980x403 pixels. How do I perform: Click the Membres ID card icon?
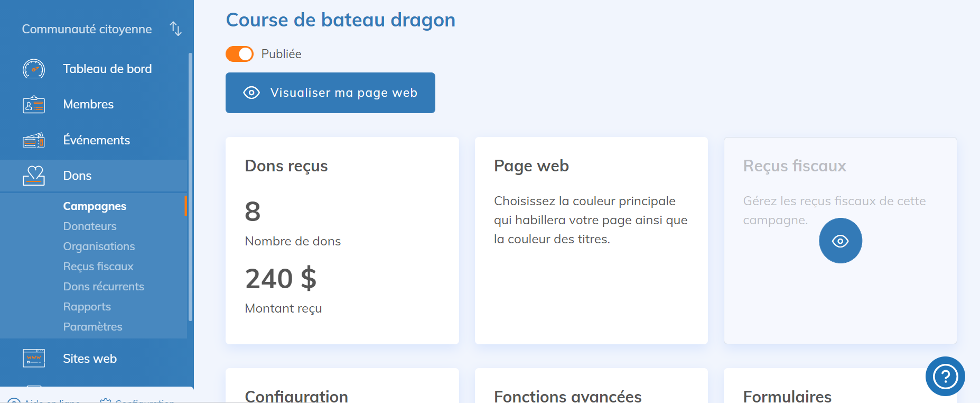34,105
